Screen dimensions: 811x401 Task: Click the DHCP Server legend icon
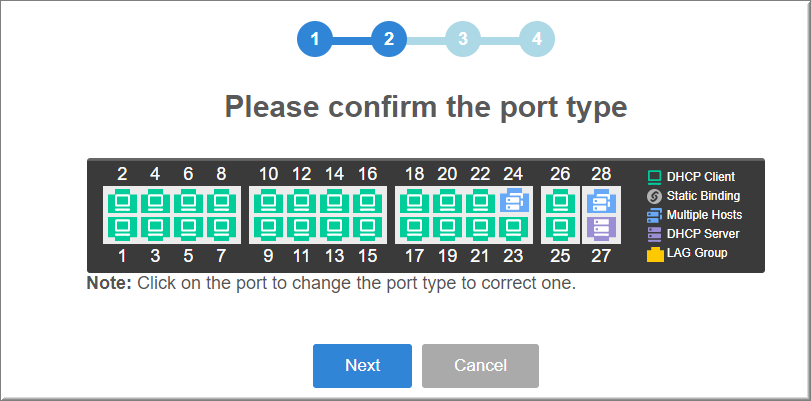coord(655,234)
